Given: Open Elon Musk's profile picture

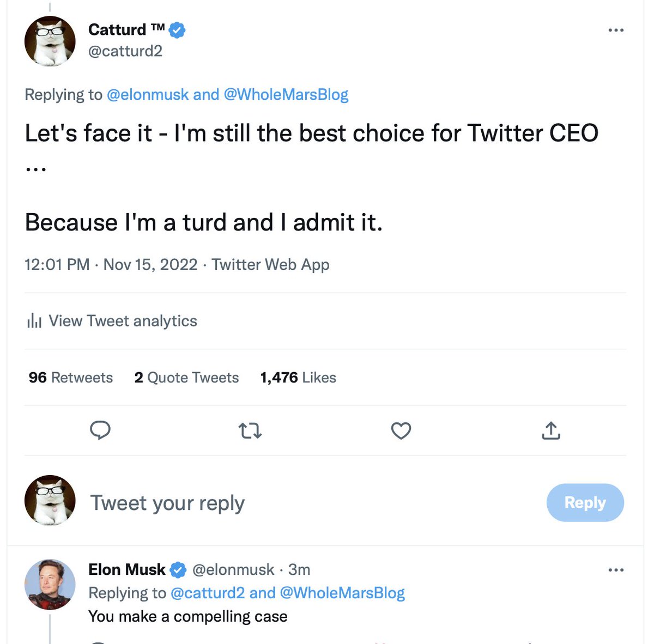Looking at the screenshot, I should pyautogui.click(x=50, y=584).
